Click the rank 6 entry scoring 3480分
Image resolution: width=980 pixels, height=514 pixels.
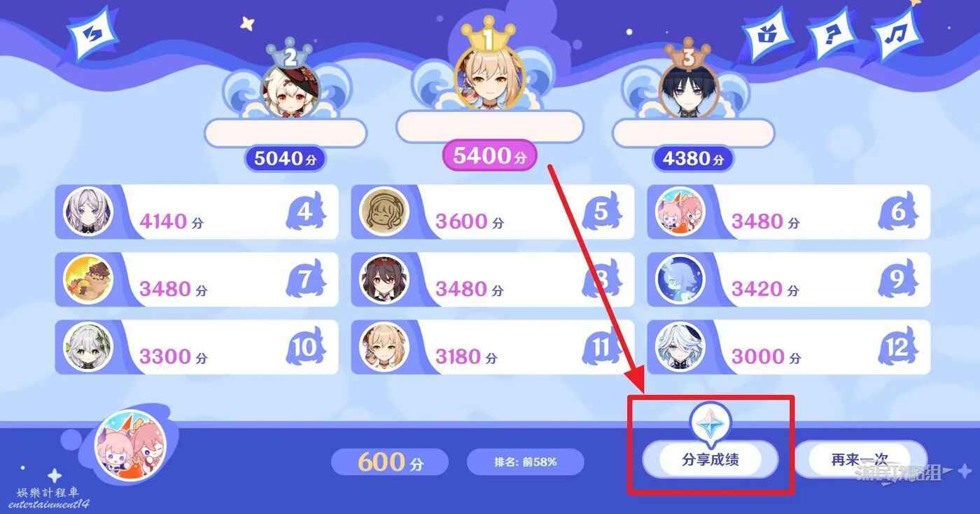click(x=788, y=212)
